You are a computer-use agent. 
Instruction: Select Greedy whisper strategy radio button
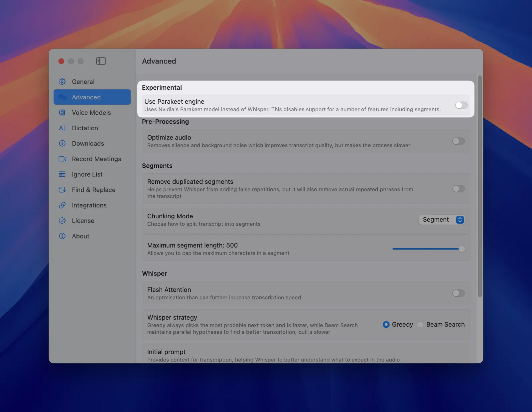click(x=386, y=325)
